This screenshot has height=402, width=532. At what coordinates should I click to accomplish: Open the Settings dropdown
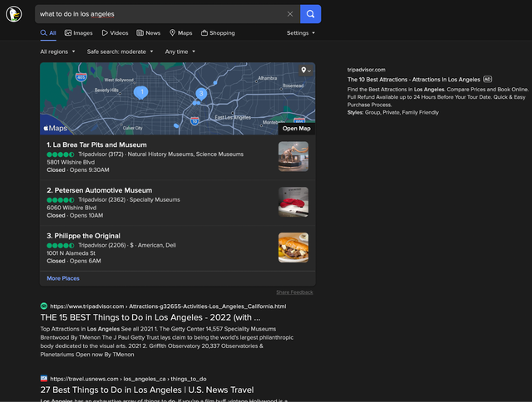coord(301,33)
